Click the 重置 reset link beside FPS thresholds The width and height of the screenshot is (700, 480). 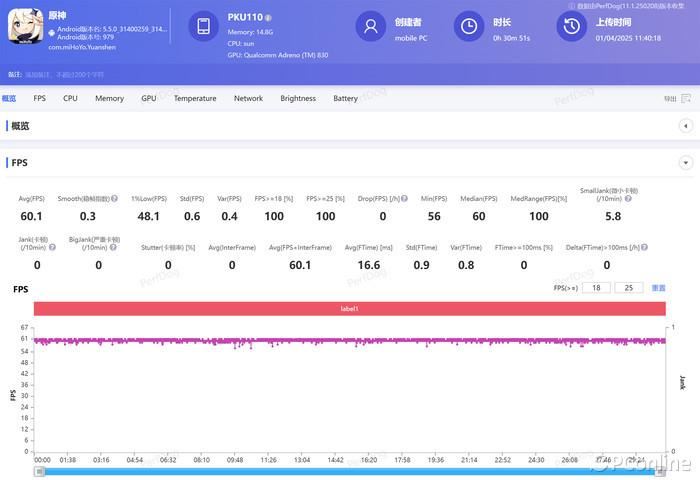click(x=658, y=288)
